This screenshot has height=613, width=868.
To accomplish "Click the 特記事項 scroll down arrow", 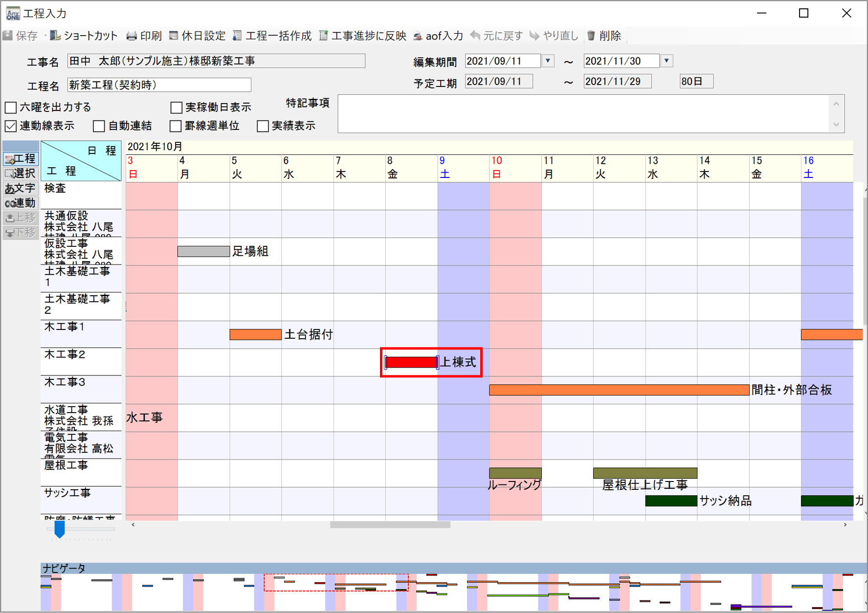I will (836, 125).
